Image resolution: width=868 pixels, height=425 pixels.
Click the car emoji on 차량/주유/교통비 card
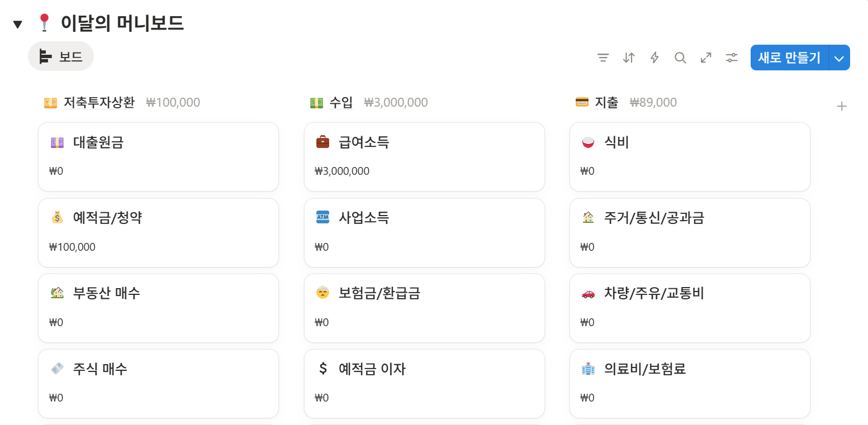[589, 294]
